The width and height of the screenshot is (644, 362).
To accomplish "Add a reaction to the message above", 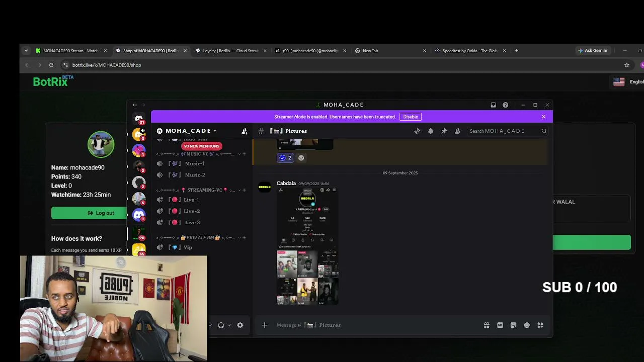I will click(301, 158).
